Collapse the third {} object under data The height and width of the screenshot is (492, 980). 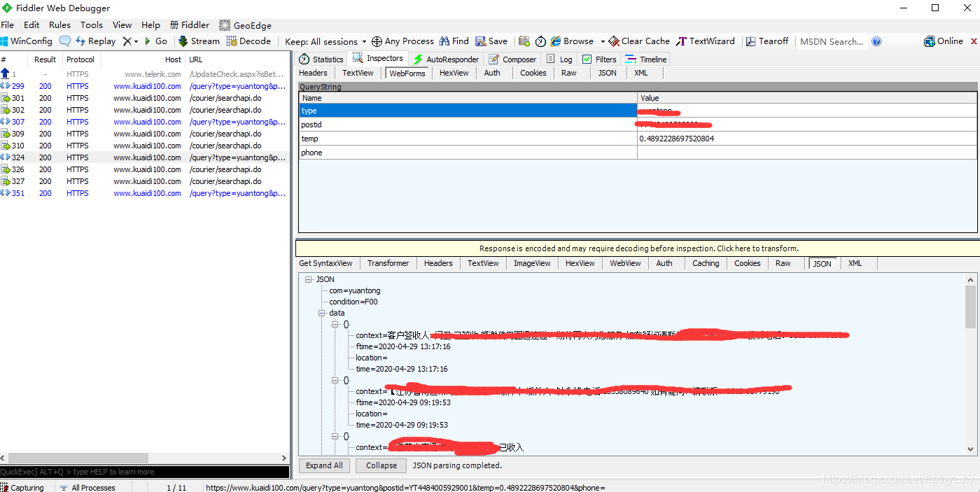tap(335, 436)
